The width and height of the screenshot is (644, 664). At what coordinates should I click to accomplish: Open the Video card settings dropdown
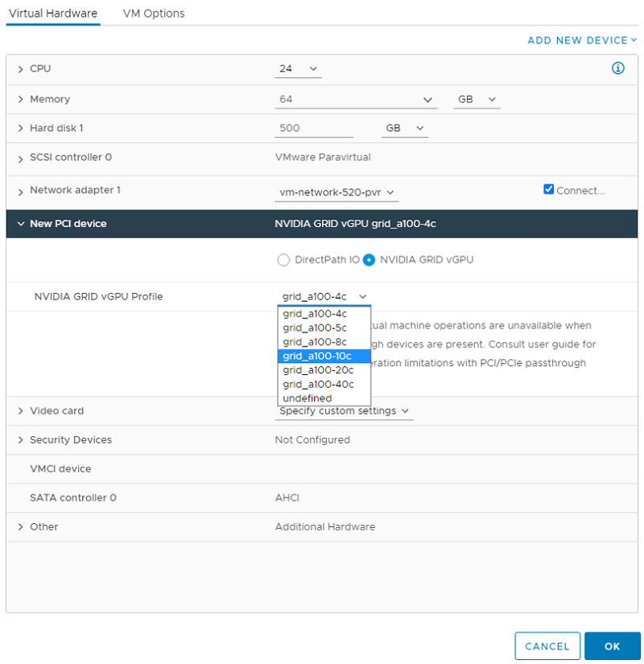[344, 410]
